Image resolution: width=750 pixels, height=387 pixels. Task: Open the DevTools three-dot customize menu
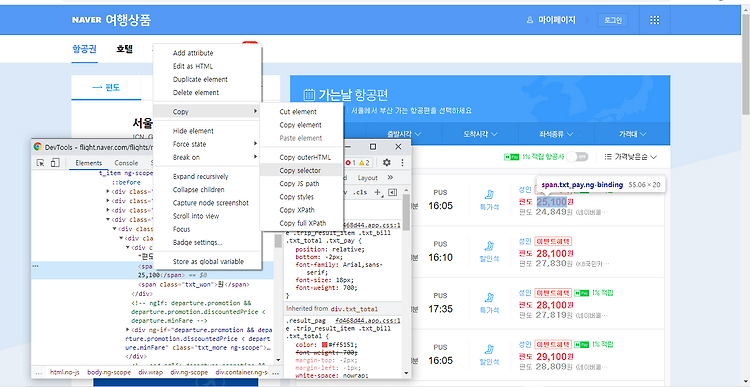tap(402, 163)
